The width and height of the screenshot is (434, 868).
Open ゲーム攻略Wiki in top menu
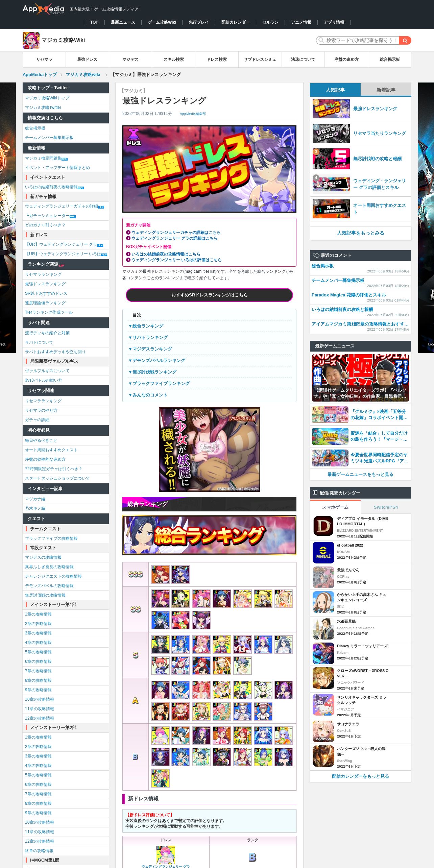click(162, 22)
